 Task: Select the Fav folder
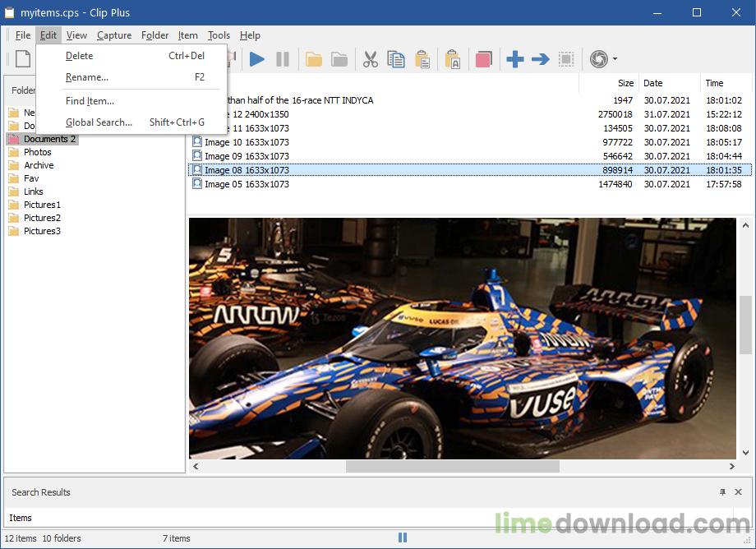[x=31, y=178]
